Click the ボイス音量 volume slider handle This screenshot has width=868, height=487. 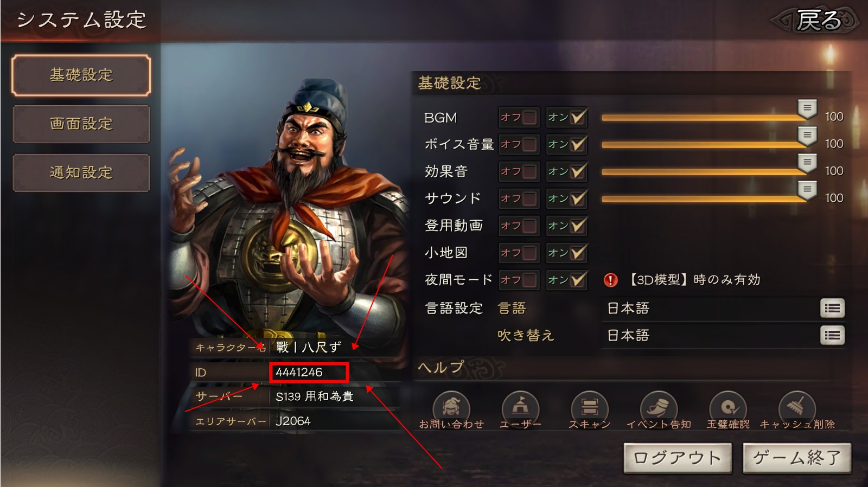tap(807, 136)
